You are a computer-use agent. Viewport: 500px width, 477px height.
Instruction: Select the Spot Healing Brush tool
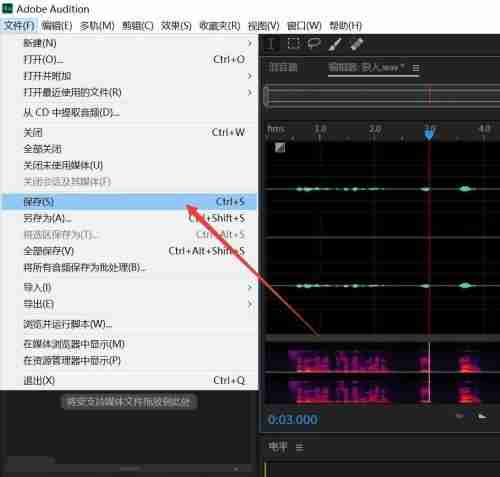point(356,44)
